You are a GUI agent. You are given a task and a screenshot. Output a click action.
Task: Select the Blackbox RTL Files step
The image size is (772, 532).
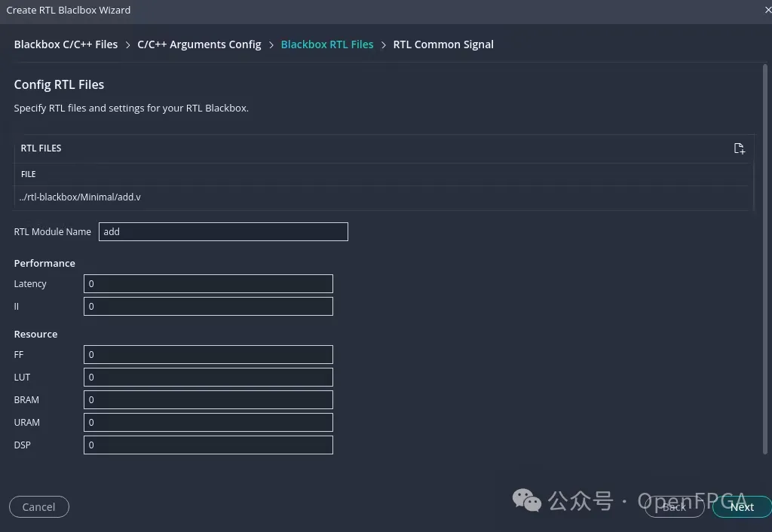coord(326,44)
